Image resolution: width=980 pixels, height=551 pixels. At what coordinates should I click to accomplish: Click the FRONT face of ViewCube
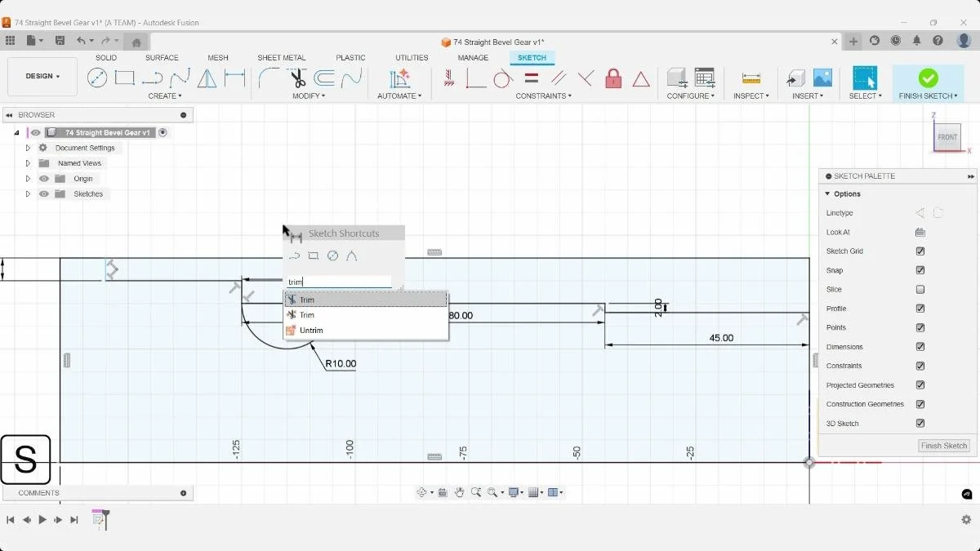coord(947,137)
